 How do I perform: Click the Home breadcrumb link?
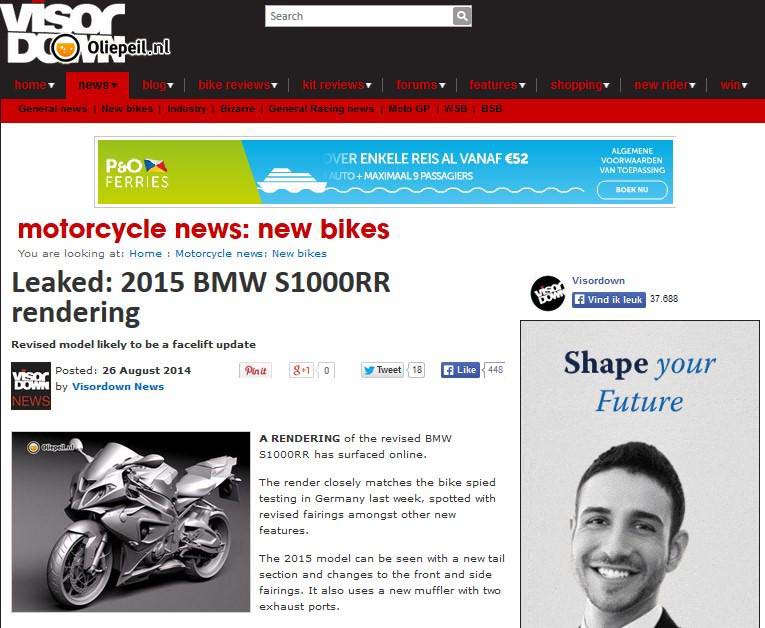[x=145, y=254]
